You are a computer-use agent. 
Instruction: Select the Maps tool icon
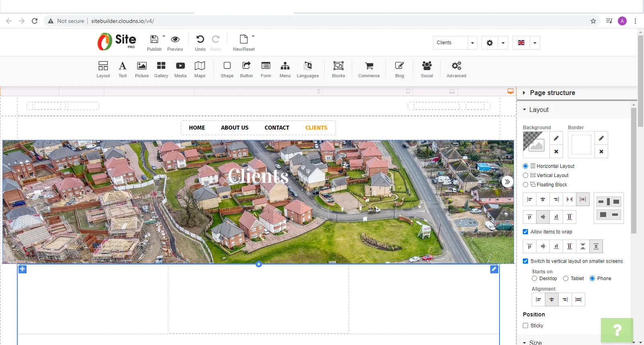coord(200,66)
